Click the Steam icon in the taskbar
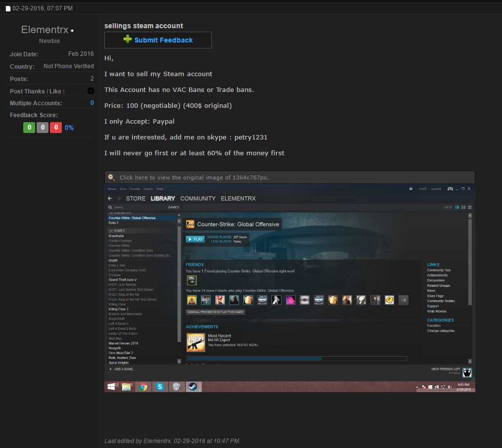The width and height of the screenshot is (502, 448). 192,387
